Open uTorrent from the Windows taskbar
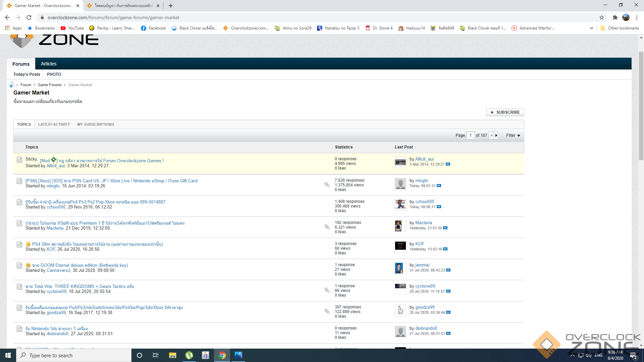 tap(189, 355)
